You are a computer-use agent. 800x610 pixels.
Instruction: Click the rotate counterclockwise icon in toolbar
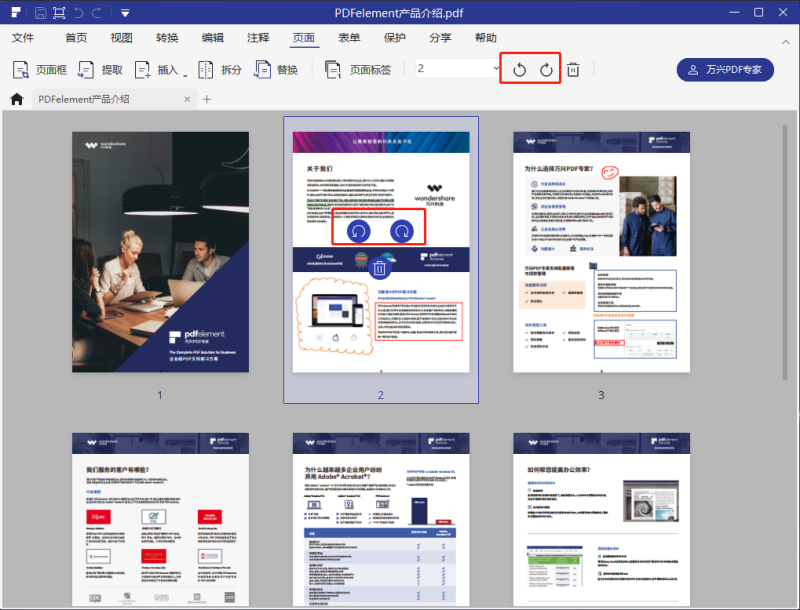click(x=519, y=69)
